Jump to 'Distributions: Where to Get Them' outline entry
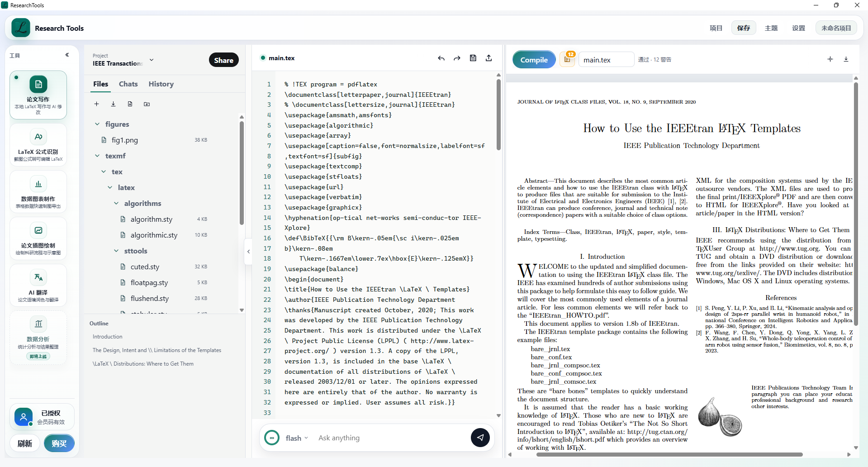This screenshot has height=467, width=868. (x=143, y=364)
